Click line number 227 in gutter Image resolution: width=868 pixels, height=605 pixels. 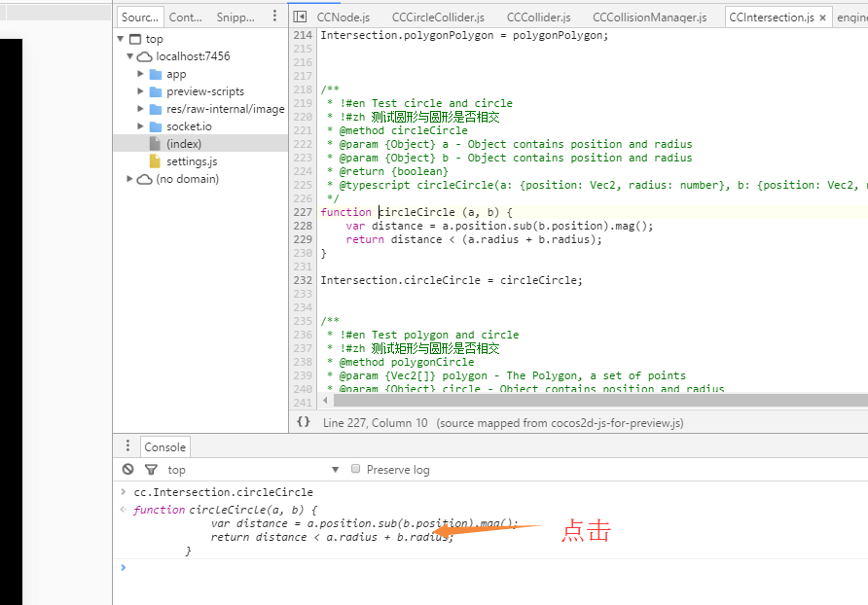point(303,212)
